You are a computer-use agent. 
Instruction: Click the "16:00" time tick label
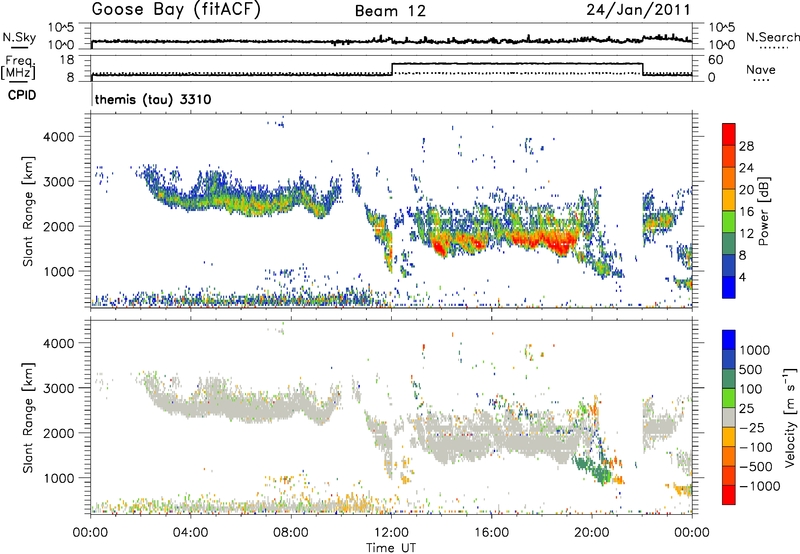[x=491, y=533]
